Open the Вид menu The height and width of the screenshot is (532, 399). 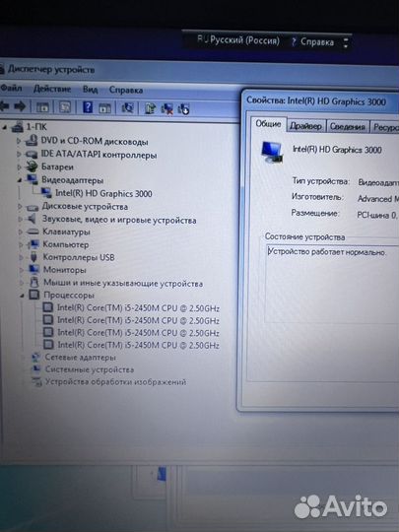point(91,90)
